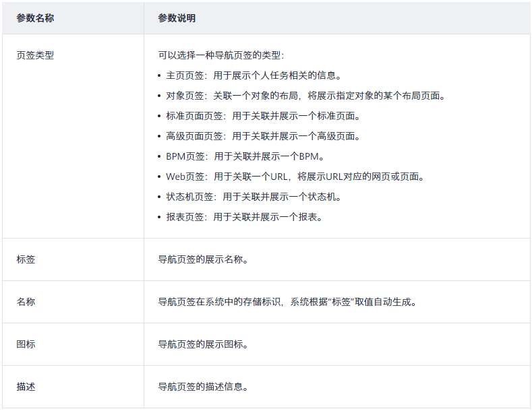Click the 状态机页签 bullet item
532x411 pixels.
coord(254,197)
